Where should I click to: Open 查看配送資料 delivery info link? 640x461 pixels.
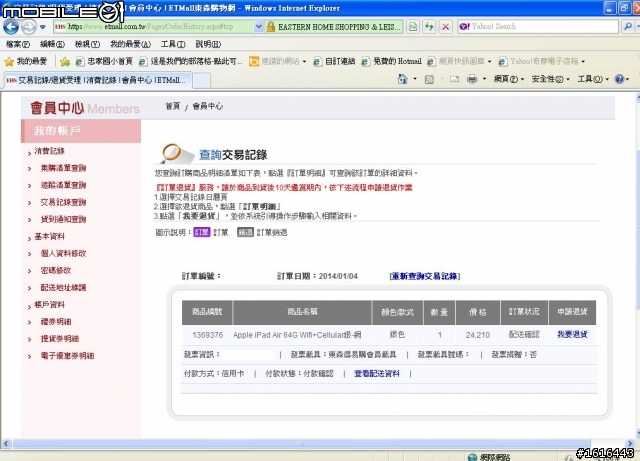(x=377, y=374)
